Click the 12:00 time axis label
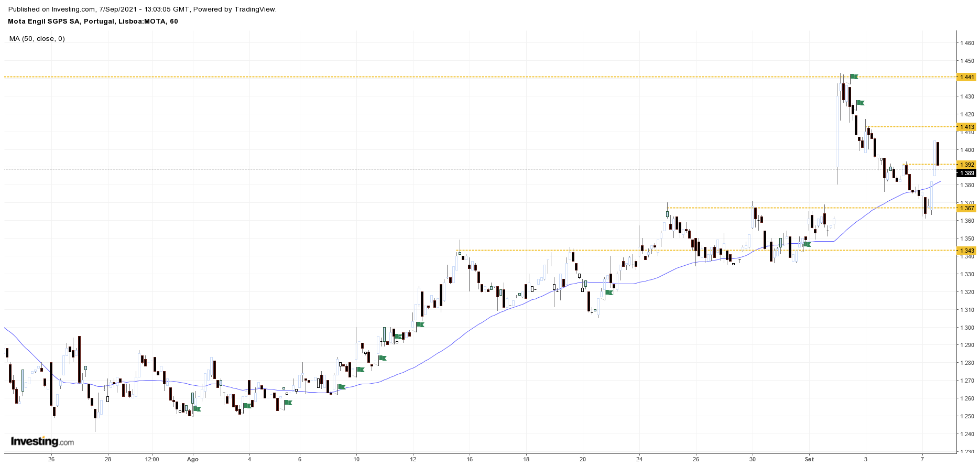980x466 pixels. click(152, 460)
